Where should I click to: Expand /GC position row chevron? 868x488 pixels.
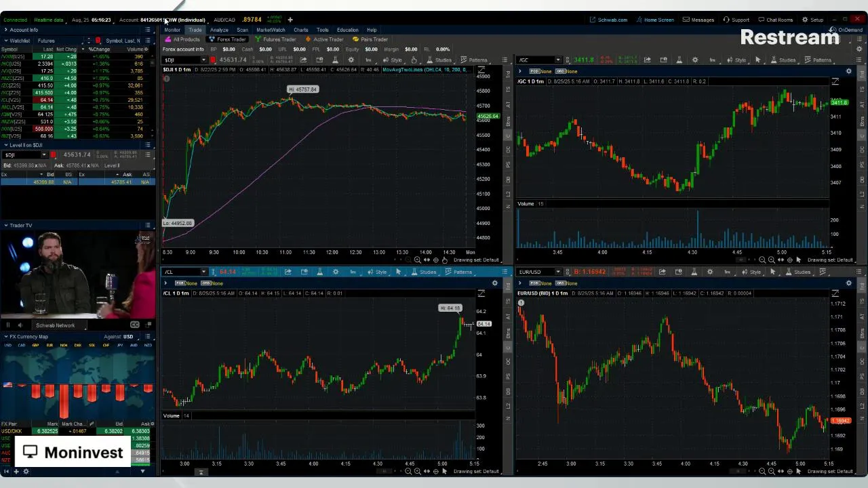coord(520,71)
